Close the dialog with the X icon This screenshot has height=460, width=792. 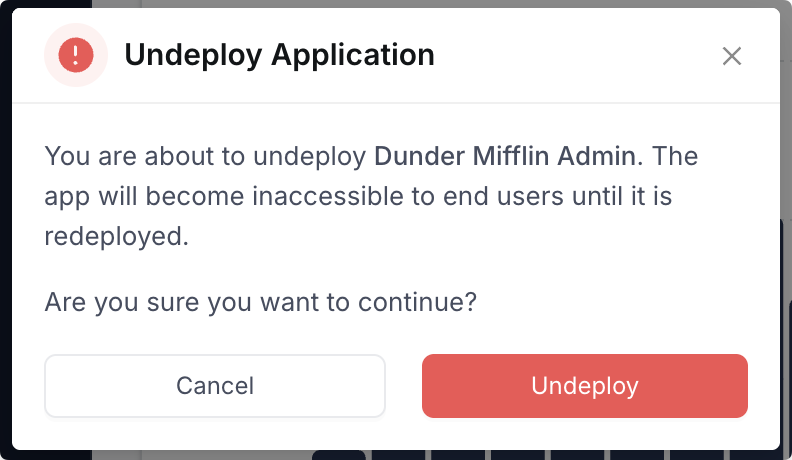(x=732, y=56)
